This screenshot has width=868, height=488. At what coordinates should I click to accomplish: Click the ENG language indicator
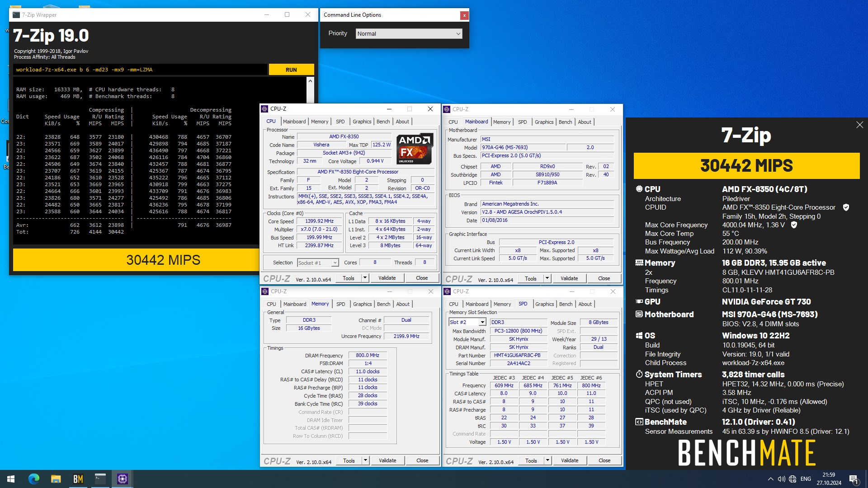(x=806, y=479)
